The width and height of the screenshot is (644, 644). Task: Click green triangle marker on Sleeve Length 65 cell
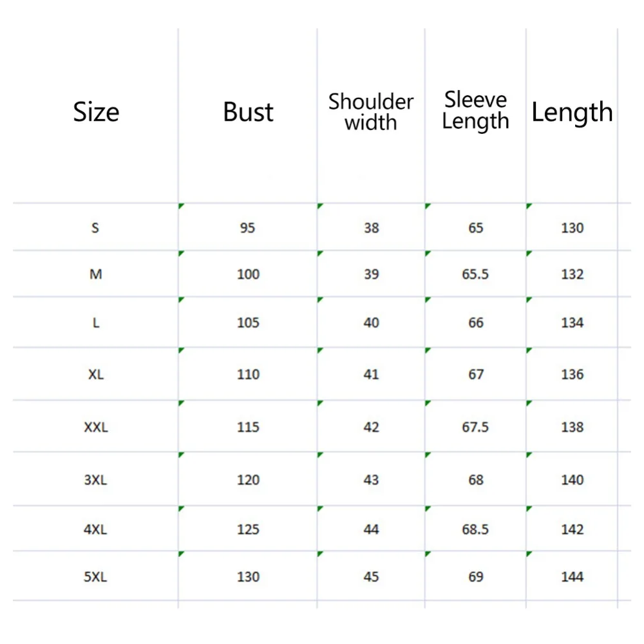[x=428, y=206]
